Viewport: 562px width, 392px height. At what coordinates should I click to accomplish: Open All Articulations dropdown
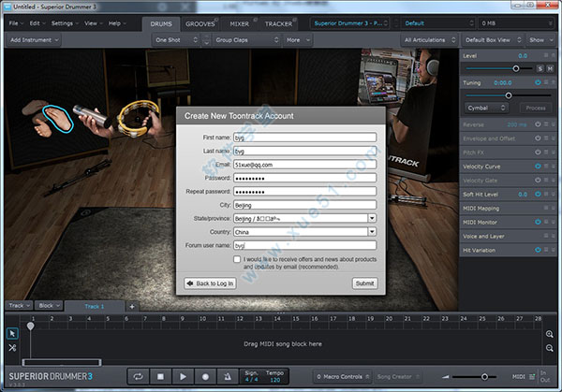tap(429, 40)
